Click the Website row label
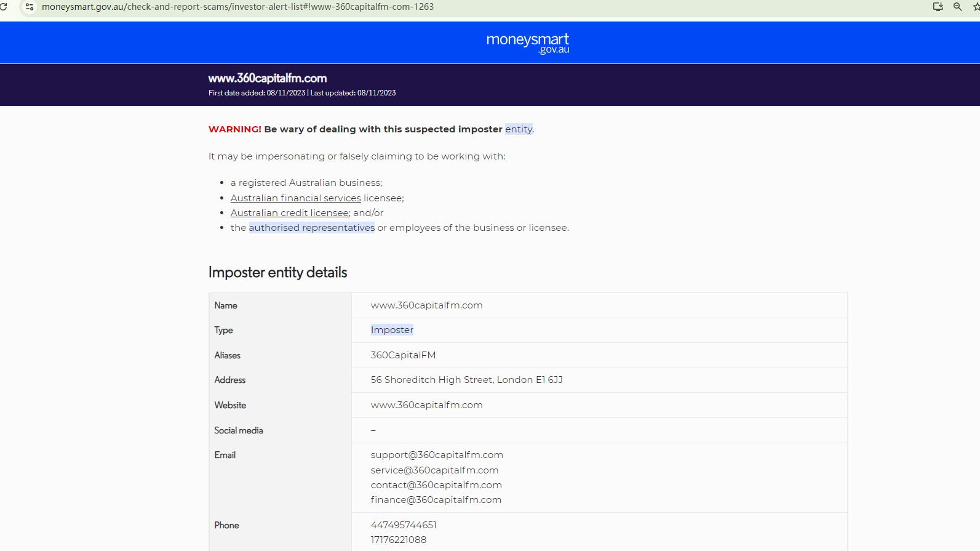980x551 pixels. [230, 405]
